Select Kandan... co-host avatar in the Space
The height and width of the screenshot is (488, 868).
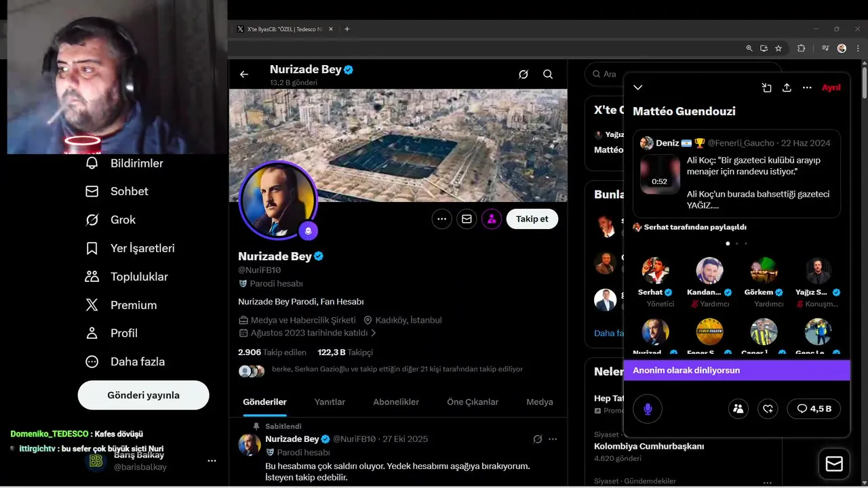(x=709, y=271)
